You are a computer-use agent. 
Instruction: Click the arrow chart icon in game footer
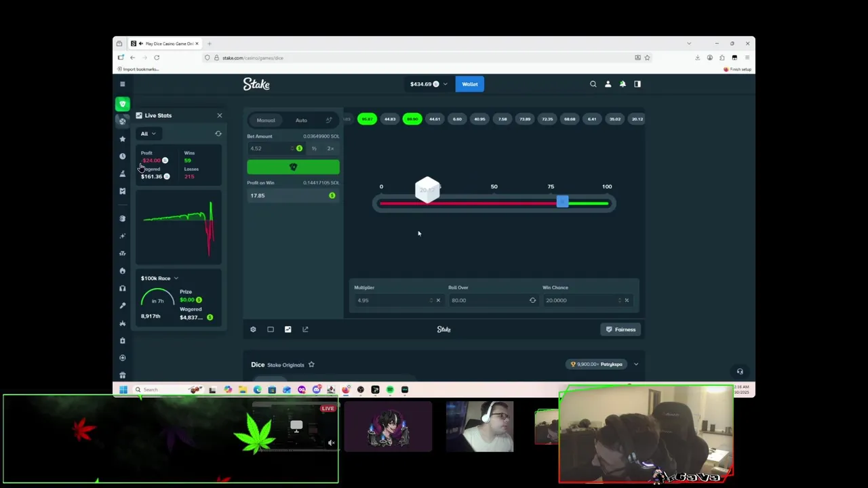point(305,329)
